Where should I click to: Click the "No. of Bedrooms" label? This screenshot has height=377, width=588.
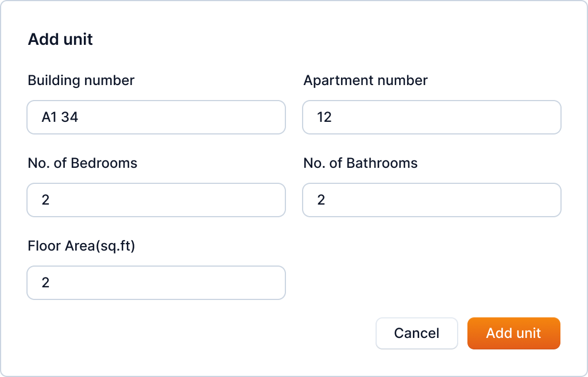[83, 163]
